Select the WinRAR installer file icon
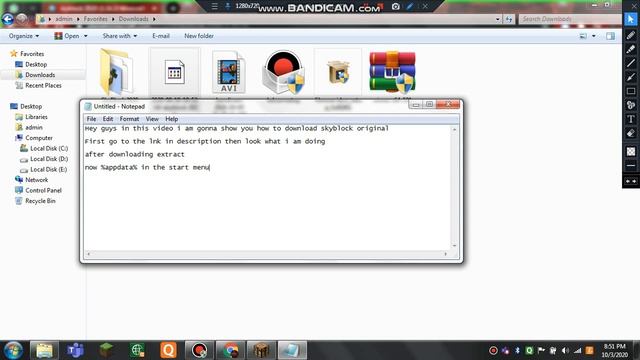This screenshot has height=360, width=640. point(392,72)
